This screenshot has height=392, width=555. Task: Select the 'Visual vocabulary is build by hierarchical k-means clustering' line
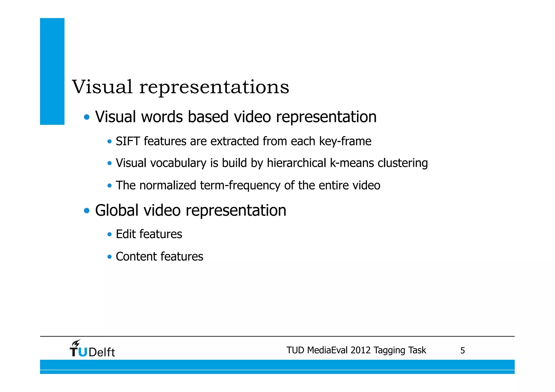coord(272,163)
